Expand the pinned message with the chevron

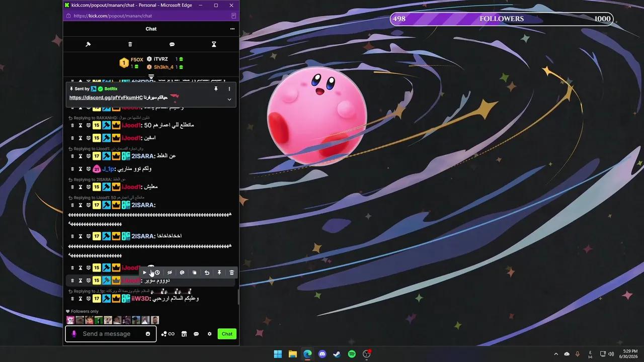[229, 100]
